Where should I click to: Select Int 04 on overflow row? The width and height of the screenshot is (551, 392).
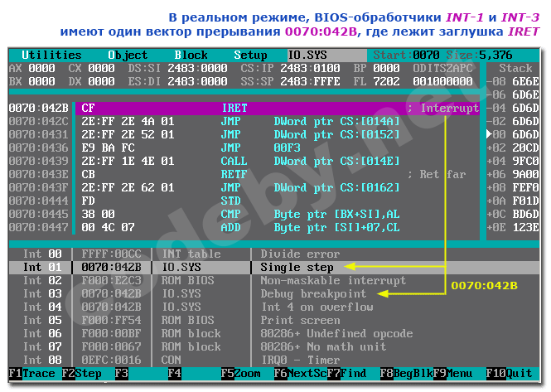click(274, 307)
